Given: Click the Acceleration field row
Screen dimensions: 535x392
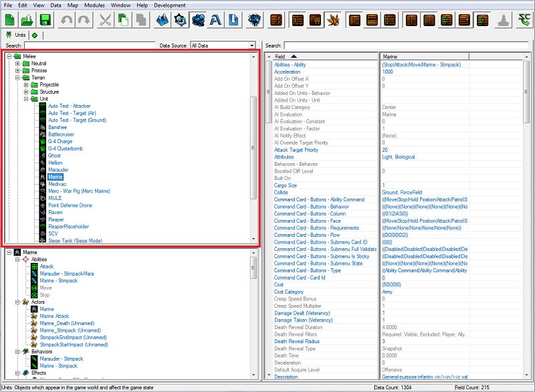Looking at the screenshot, I should (x=326, y=72).
